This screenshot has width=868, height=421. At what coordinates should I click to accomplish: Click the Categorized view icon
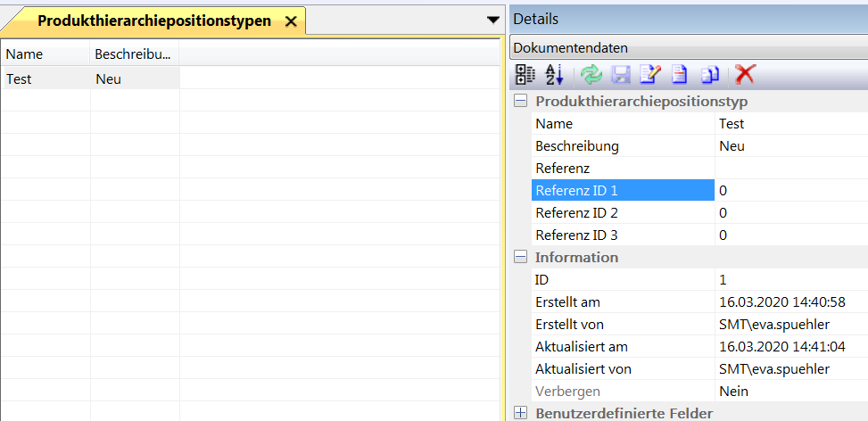pos(526,75)
